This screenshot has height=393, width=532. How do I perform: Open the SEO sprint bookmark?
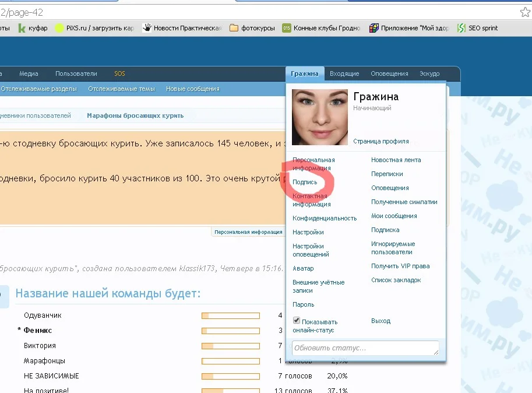click(477, 28)
